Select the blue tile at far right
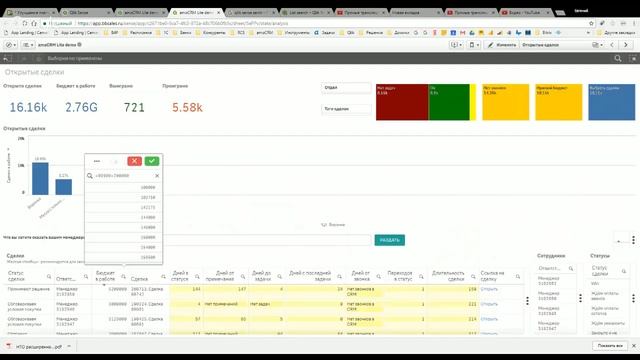The width and height of the screenshot is (640, 360). tap(611, 102)
